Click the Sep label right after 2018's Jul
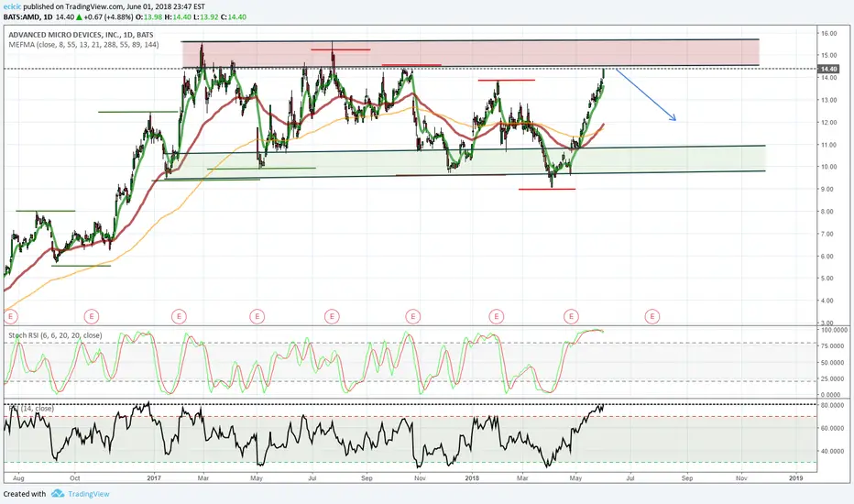 point(687,478)
